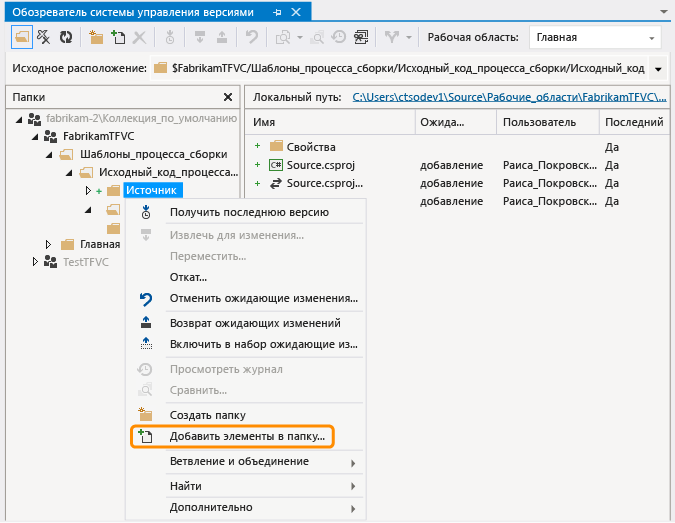Click the get latest version toolbar icon
This screenshot has width=675, height=523.
click(x=170, y=37)
